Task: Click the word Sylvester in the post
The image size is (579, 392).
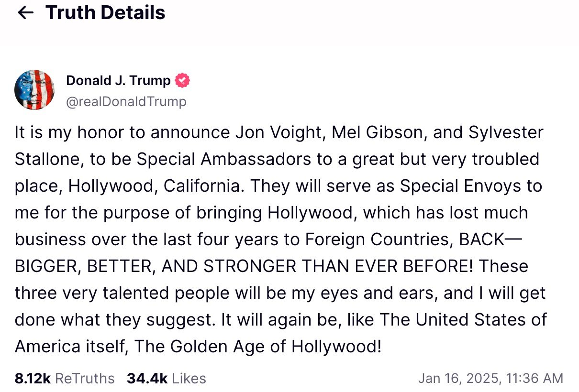Action: [506, 132]
